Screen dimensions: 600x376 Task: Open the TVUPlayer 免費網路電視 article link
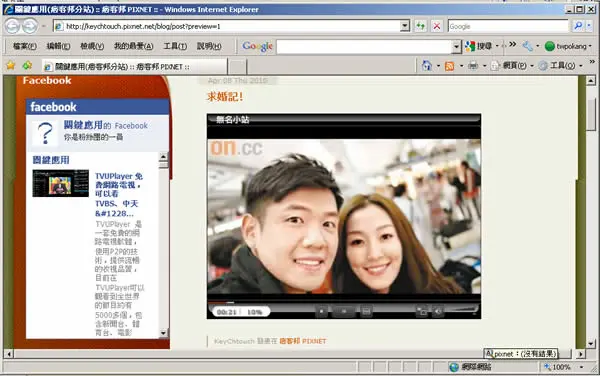(x=119, y=195)
